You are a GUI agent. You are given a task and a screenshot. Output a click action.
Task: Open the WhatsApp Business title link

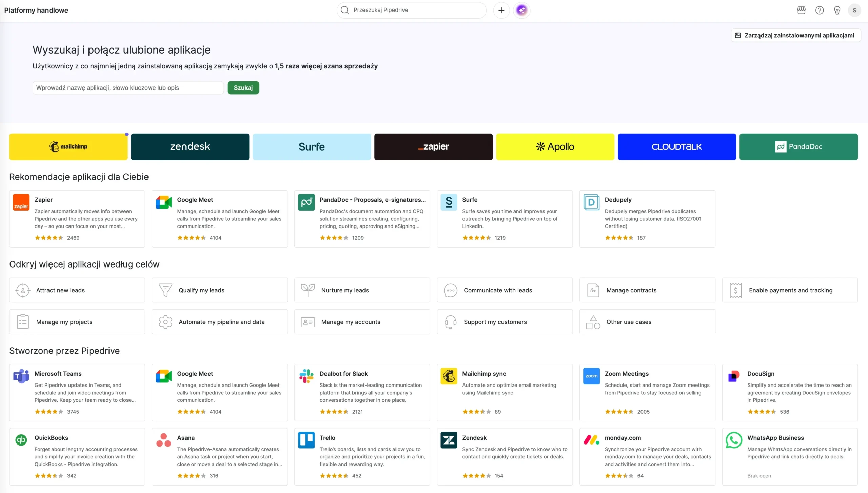(x=775, y=438)
